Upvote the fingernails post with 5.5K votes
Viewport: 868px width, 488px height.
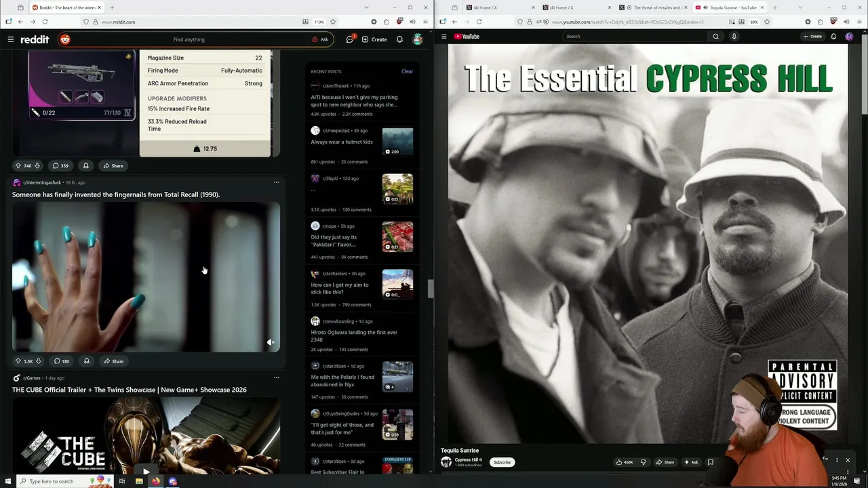point(18,361)
